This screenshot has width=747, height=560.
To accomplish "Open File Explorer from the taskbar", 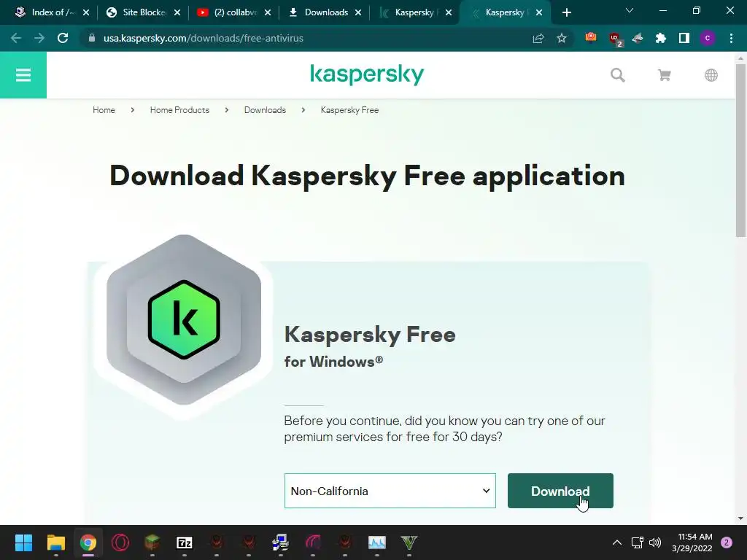I will pyautogui.click(x=55, y=542).
